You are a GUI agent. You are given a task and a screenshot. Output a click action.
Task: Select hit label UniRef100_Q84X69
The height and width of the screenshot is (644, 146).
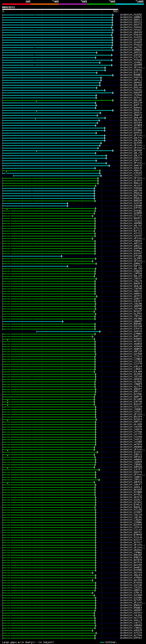(x=131, y=32)
